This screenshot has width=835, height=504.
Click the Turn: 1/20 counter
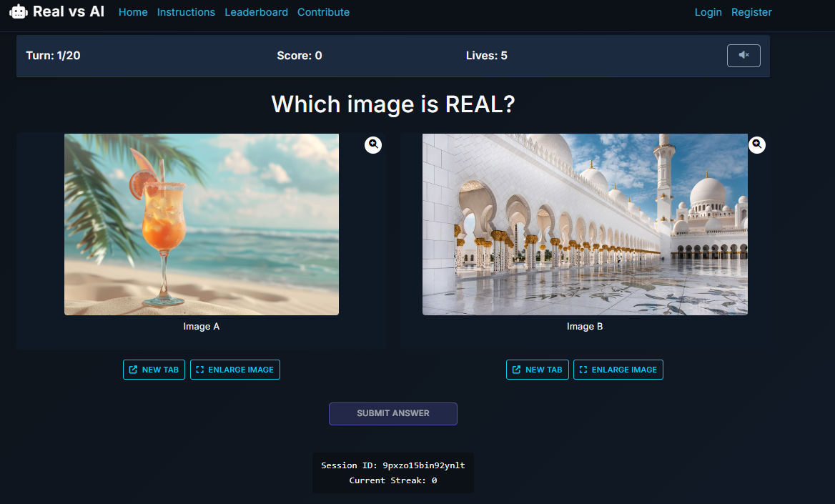click(x=53, y=56)
